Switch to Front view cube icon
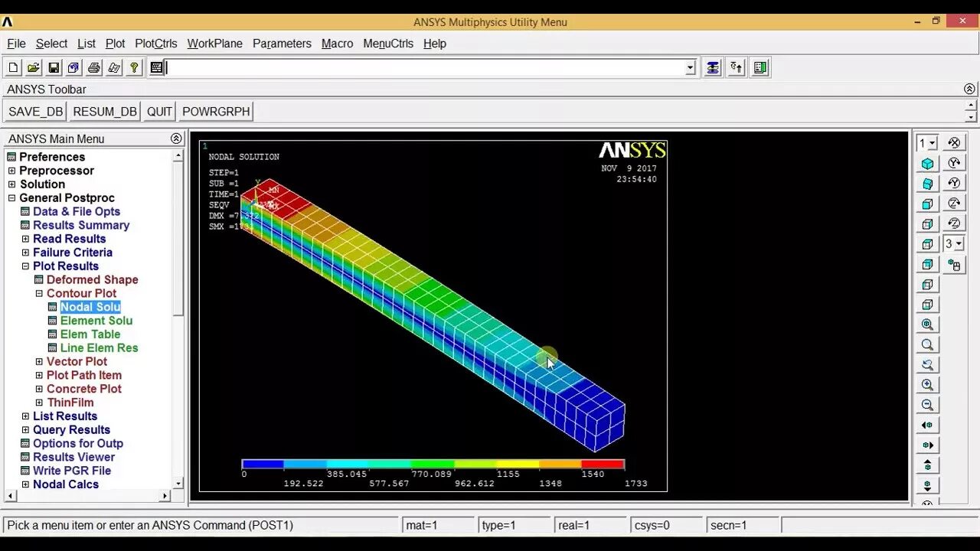The image size is (980, 551). pyautogui.click(x=928, y=204)
